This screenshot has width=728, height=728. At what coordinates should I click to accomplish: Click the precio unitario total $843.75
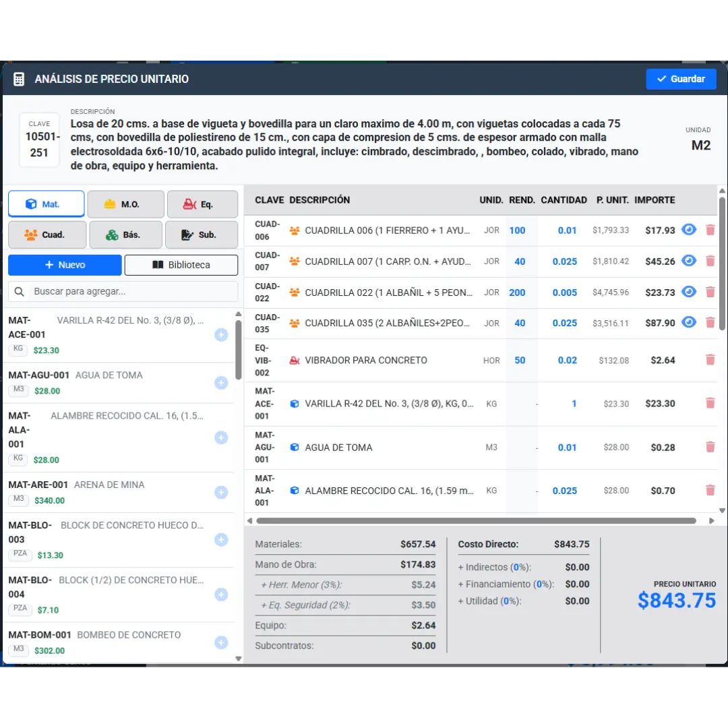click(x=677, y=601)
